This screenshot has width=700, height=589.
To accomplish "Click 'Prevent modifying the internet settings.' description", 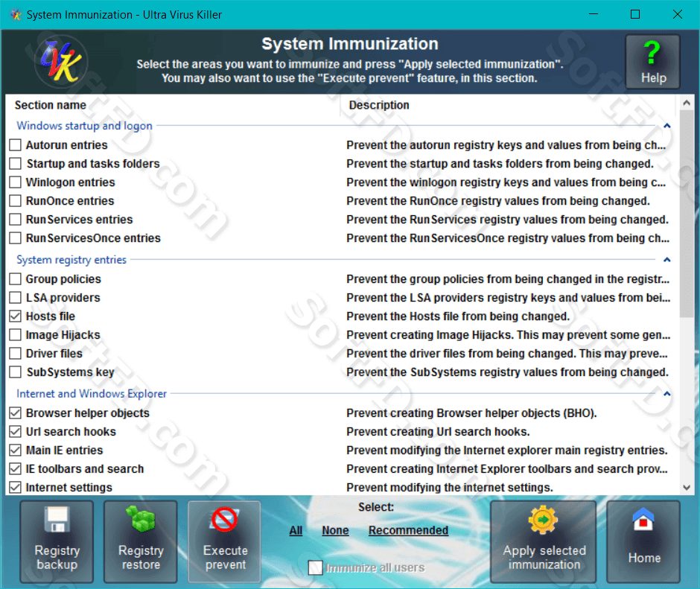I will click(x=450, y=487).
